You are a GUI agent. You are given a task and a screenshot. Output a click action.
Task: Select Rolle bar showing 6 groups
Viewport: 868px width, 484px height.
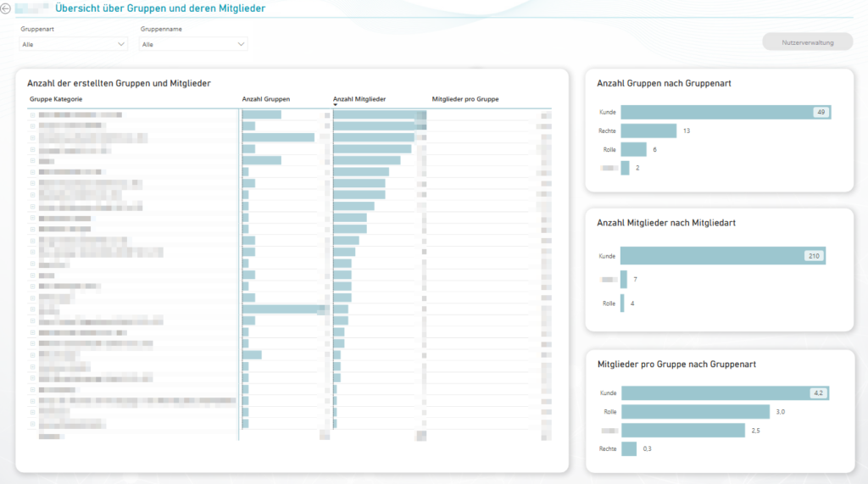(x=633, y=149)
